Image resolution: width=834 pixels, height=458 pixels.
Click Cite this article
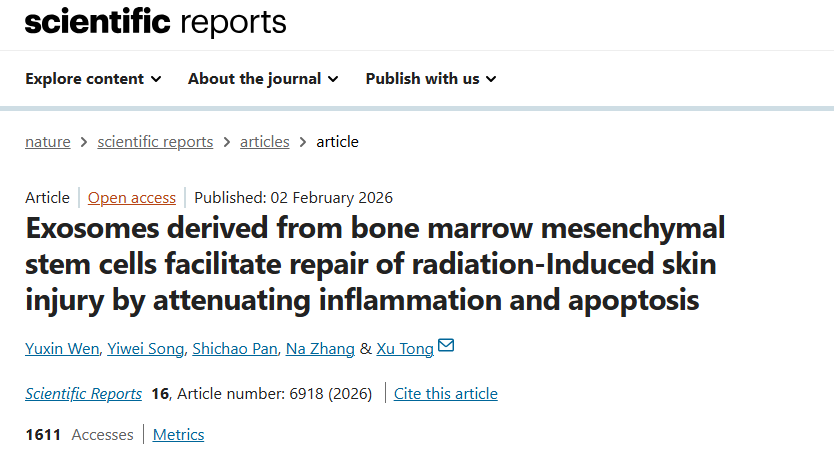[x=446, y=394]
